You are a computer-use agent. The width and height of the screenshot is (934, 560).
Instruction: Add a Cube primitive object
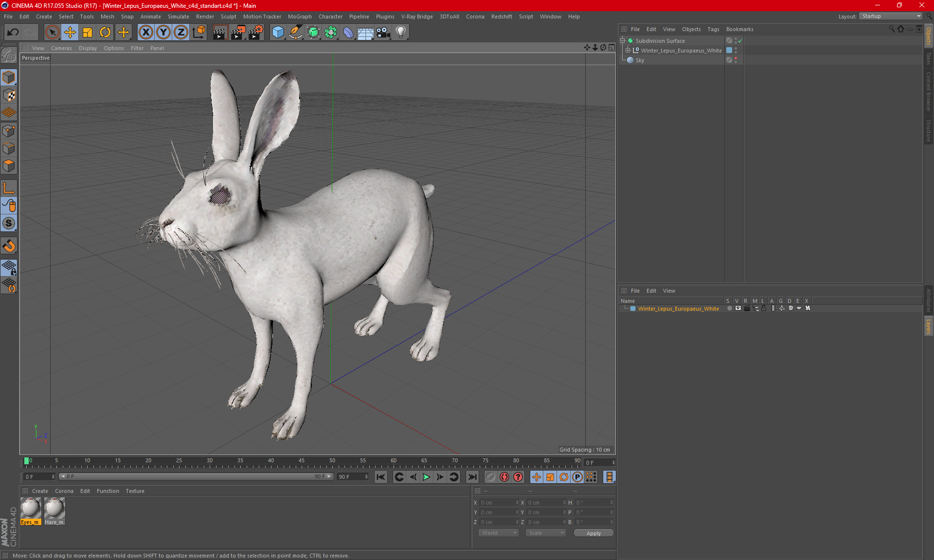coord(278,33)
